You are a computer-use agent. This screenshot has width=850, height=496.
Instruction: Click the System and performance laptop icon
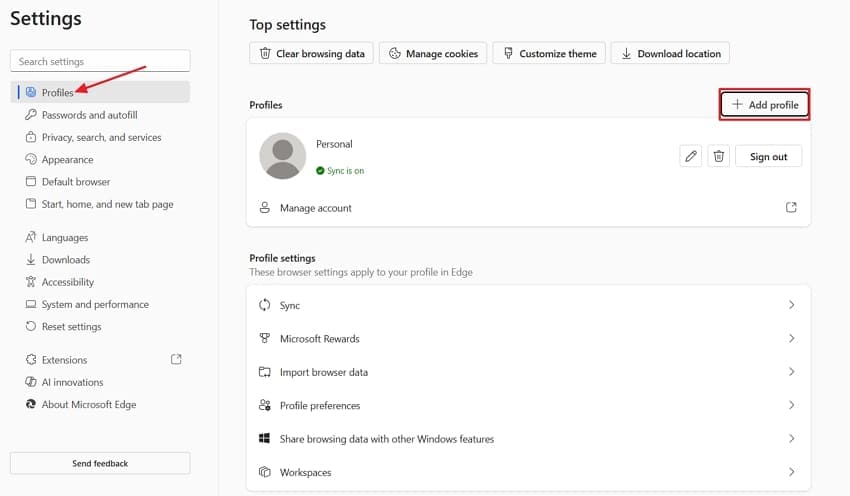pos(31,304)
